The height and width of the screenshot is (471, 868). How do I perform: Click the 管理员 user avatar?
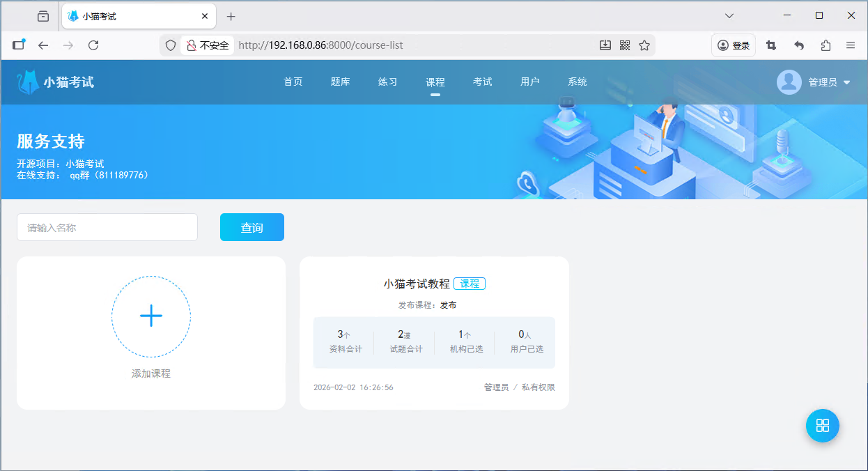[x=789, y=82]
